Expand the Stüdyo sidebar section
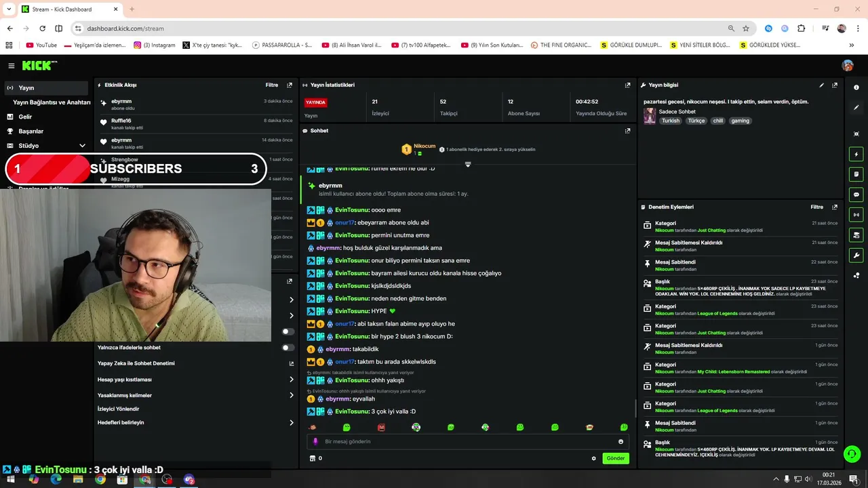The image size is (868, 488). coord(82,146)
